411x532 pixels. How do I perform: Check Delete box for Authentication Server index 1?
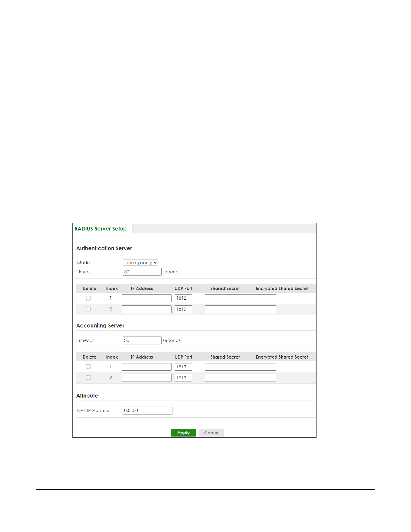(x=88, y=298)
